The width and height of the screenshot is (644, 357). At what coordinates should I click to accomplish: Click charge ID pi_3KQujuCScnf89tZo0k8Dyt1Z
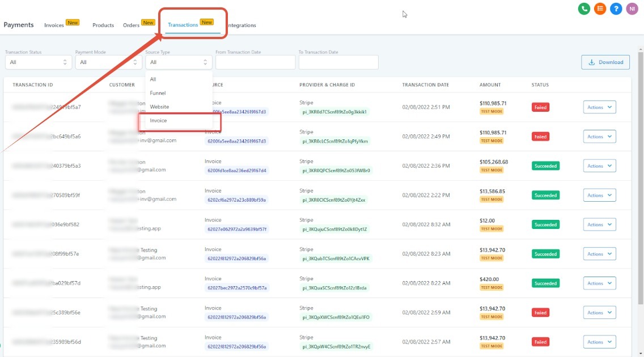[334, 229]
